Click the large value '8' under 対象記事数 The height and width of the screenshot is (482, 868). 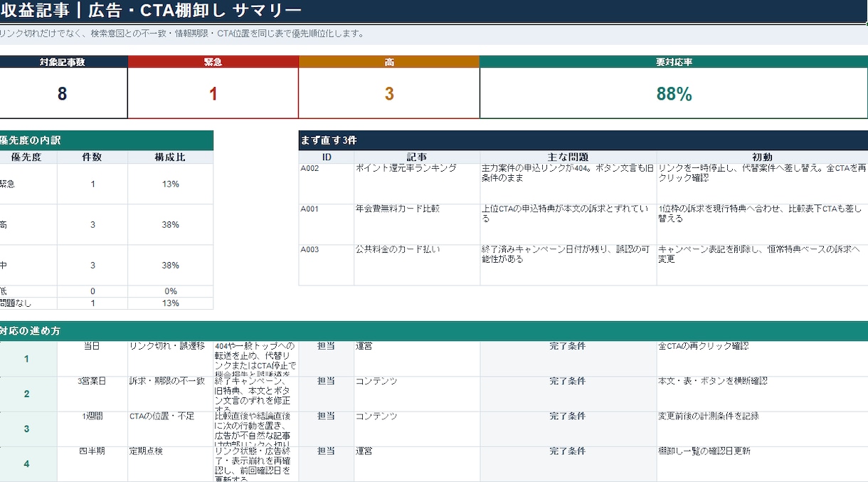(x=63, y=93)
